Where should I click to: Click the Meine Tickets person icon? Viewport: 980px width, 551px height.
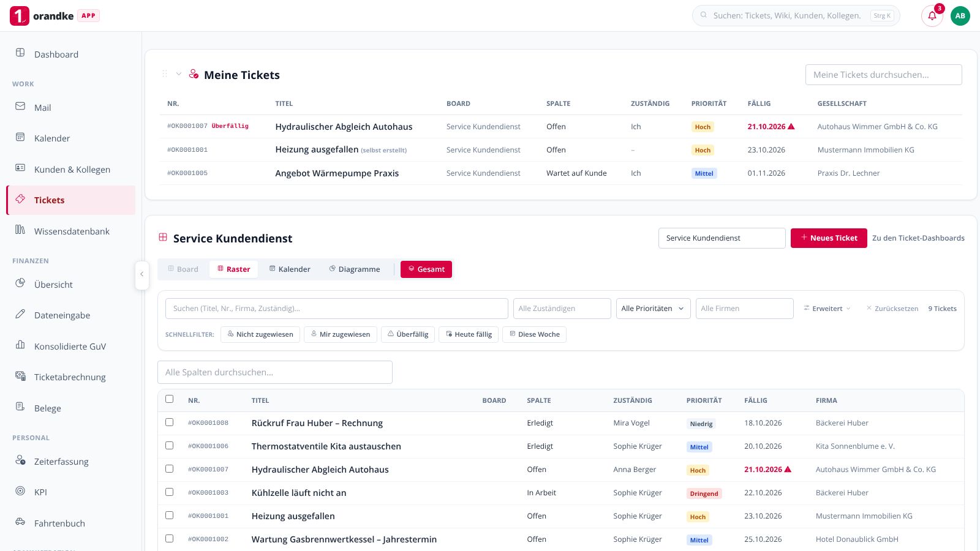pyautogui.click(x=194, y=74)
